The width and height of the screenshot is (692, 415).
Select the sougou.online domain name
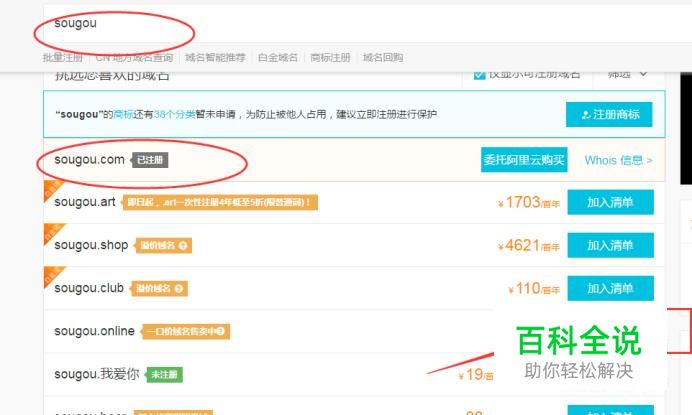pyautogui.click(x=94, y=331)
